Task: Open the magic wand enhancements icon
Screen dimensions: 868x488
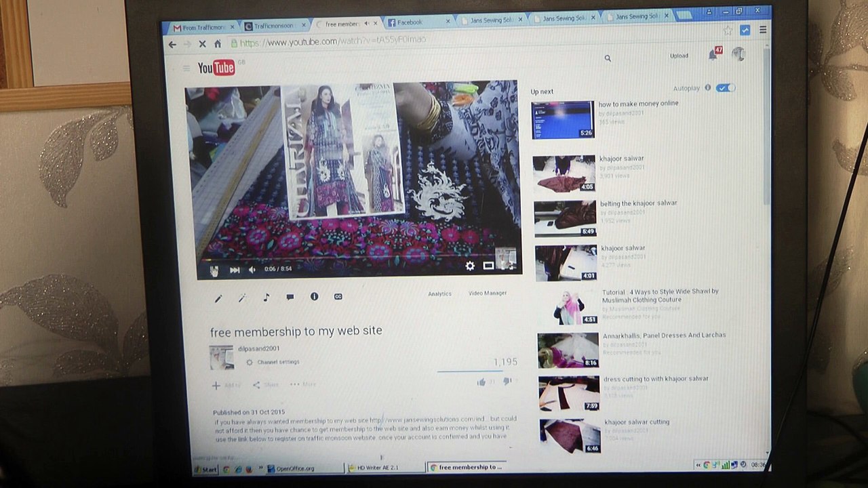Action: (242, 298)
